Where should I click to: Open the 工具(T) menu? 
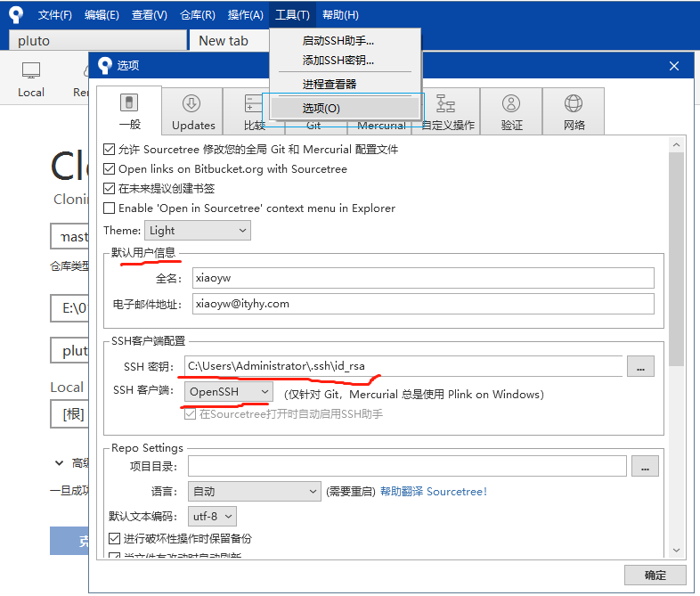click(292, 15)
